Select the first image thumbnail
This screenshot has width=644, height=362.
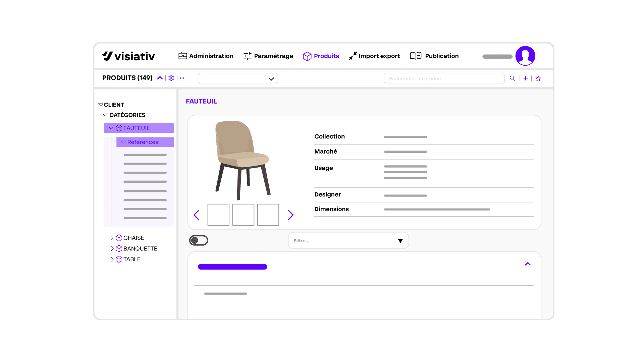coord(218,215)
